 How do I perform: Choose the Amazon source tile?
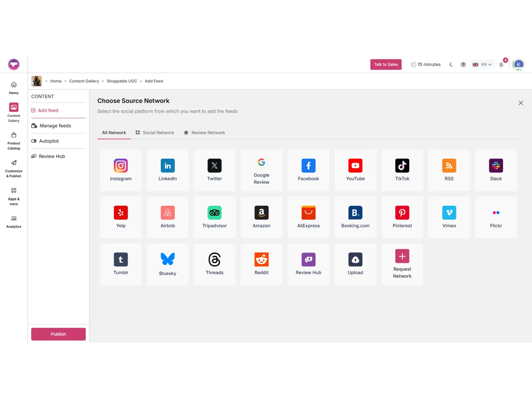(262, 218)
